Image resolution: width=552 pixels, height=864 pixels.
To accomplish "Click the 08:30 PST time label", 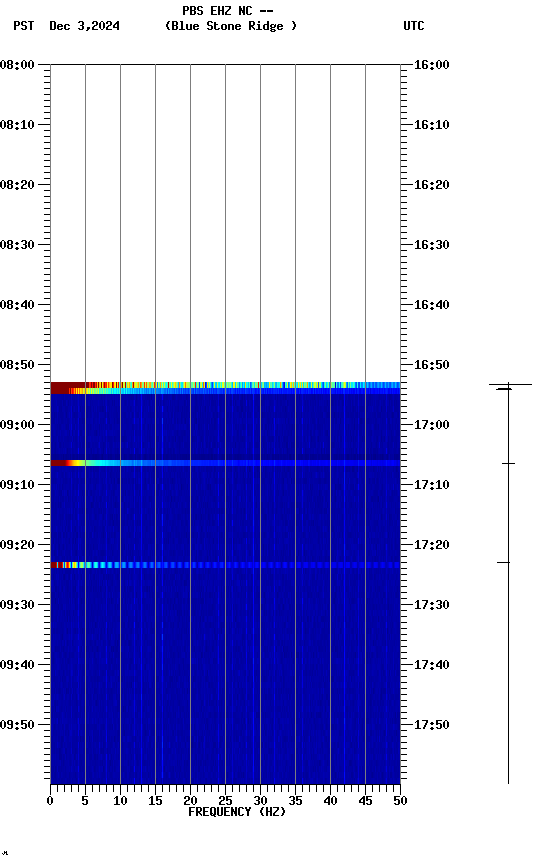I will click(x=17, y=245).
